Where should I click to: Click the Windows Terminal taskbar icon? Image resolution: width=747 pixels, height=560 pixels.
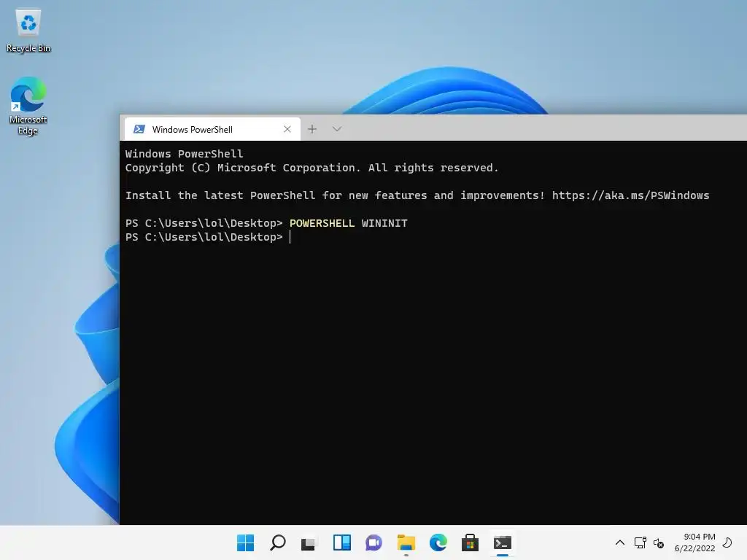(502, 542)
